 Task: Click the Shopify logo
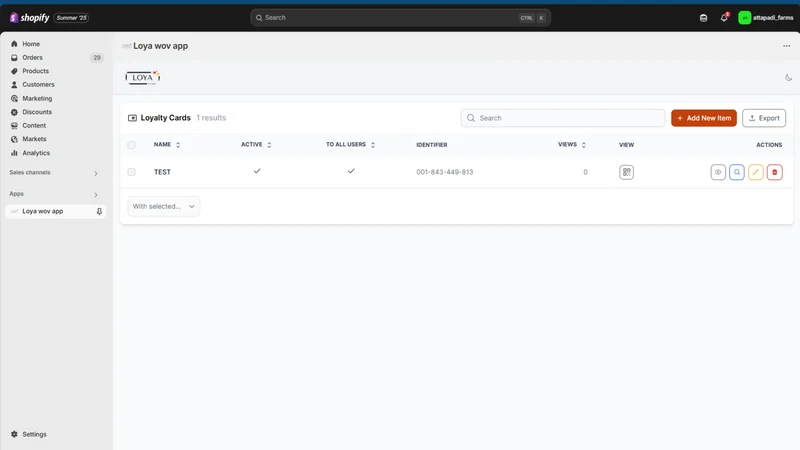(x=30, y=18)
